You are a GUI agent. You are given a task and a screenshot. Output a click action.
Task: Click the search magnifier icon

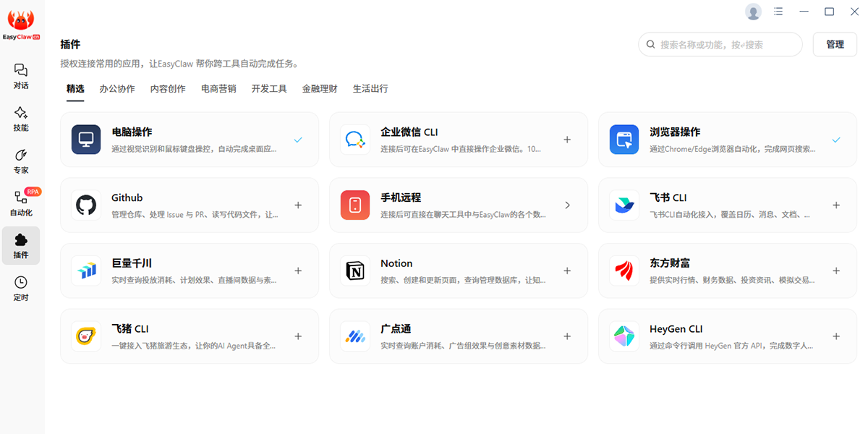651,44
